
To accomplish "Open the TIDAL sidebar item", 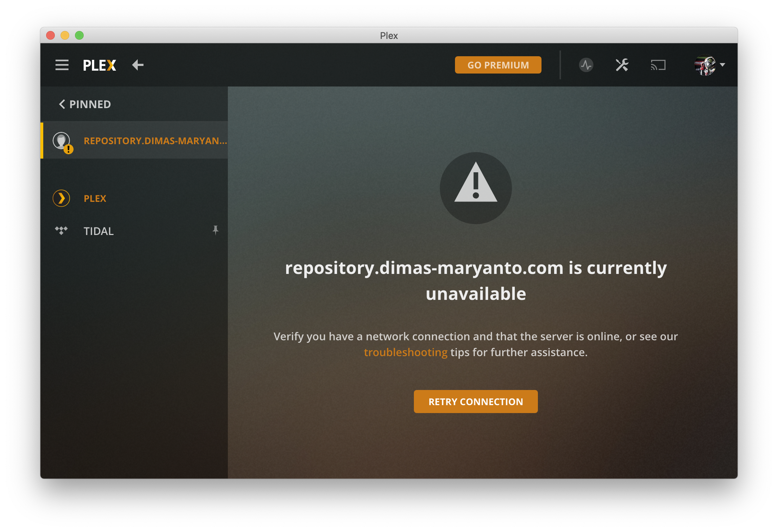I will point(134,231).
